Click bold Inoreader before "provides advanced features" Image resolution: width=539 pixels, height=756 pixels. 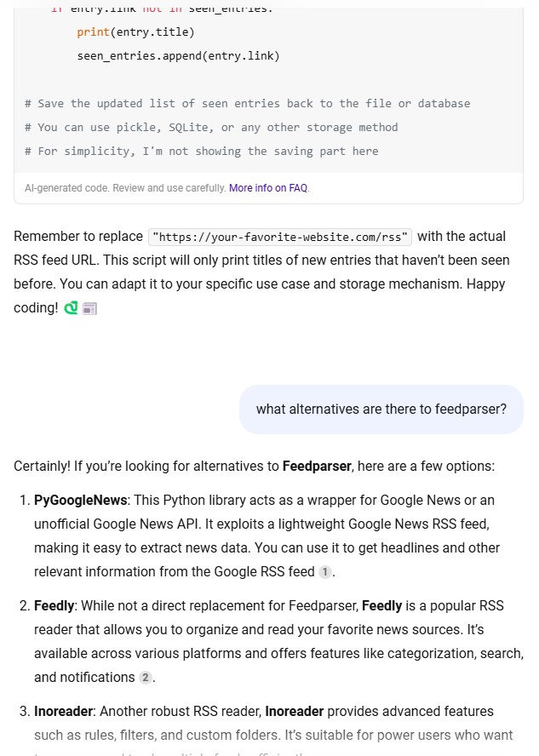point(294,712)
